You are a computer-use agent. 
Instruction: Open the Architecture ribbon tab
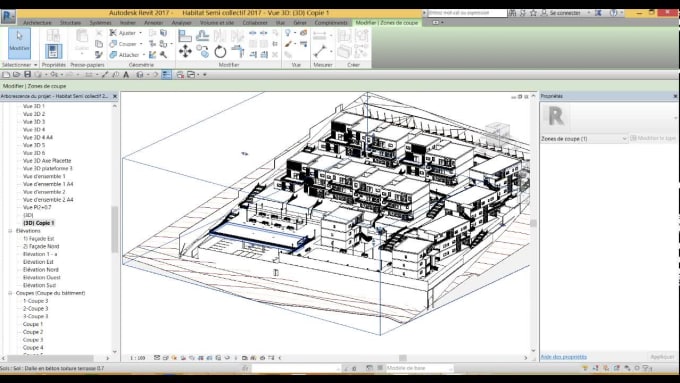pos(37,23)
